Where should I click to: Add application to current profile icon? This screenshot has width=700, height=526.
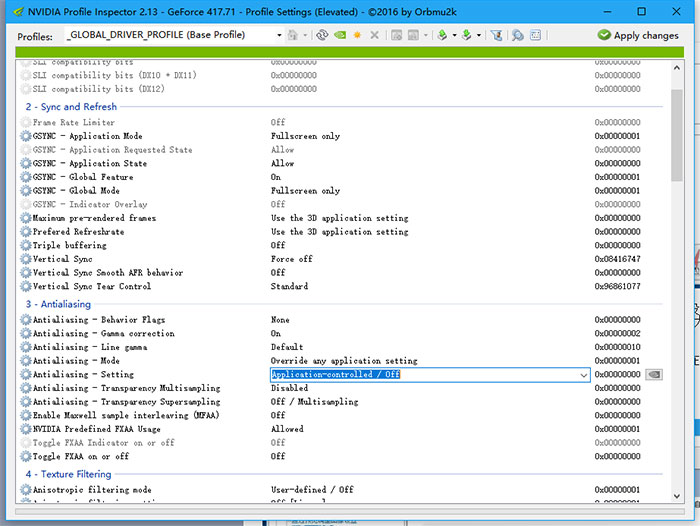[x=396, y=35]
